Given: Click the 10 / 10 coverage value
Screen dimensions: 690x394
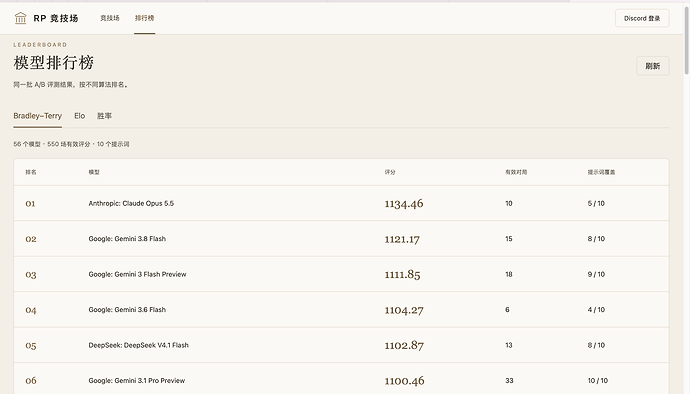Looking at the screenshot, I should [598, 380].
